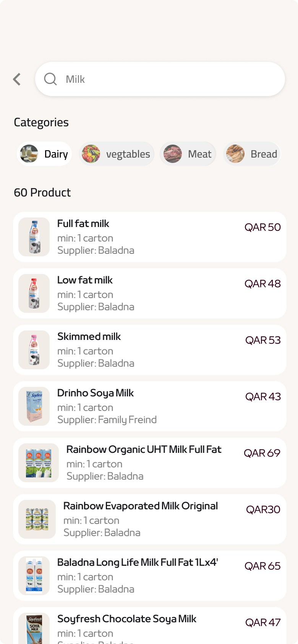Image resolution: width=298 pixels, height=644 pixels.
Task: Tap Baladna Long Life Milk image
Action: click(x=34, y=576)
